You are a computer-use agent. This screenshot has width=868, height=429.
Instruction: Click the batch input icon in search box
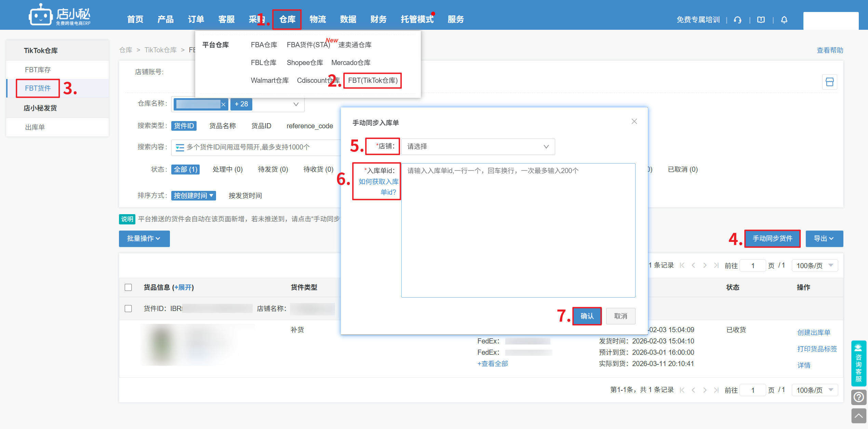coord(180,147)
